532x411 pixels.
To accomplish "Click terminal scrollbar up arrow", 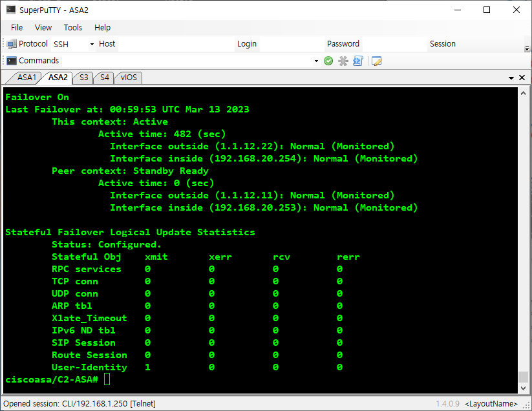I will pos(523,93).
